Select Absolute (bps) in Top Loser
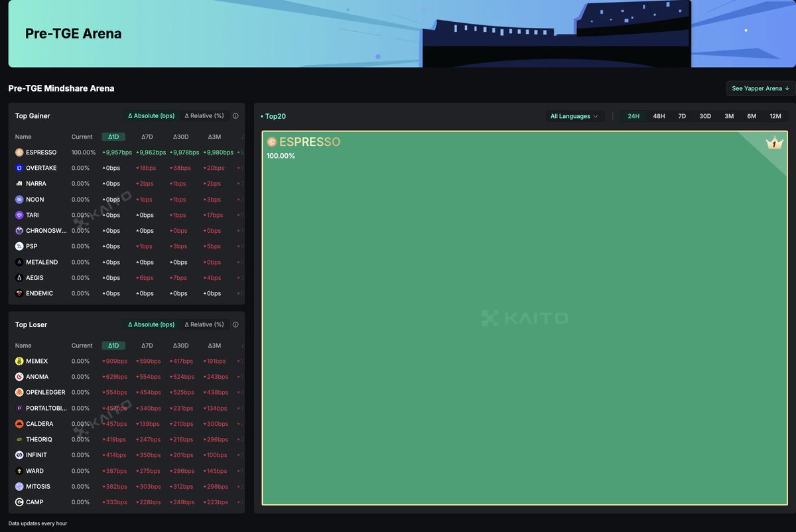 click(151, 324)
